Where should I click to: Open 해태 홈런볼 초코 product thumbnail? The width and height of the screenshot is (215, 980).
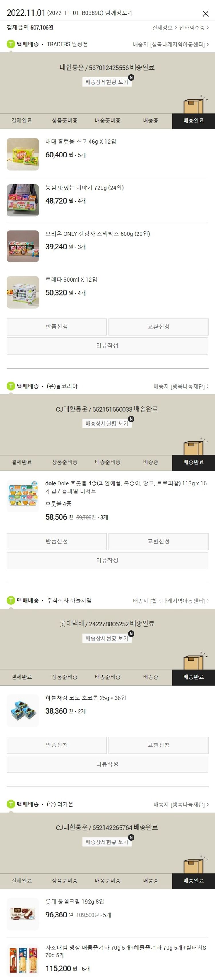pos(23,154)
